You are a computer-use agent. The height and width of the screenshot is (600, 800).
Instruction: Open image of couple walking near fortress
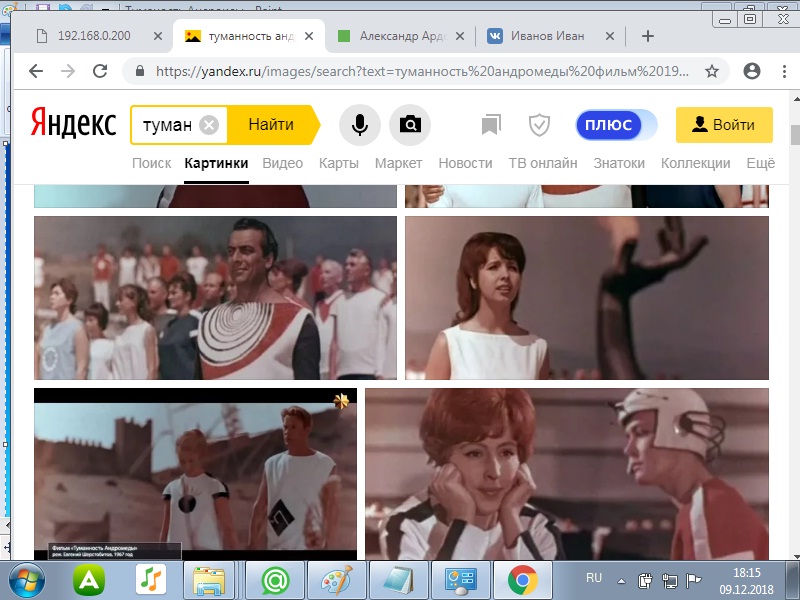coord(195,474)
